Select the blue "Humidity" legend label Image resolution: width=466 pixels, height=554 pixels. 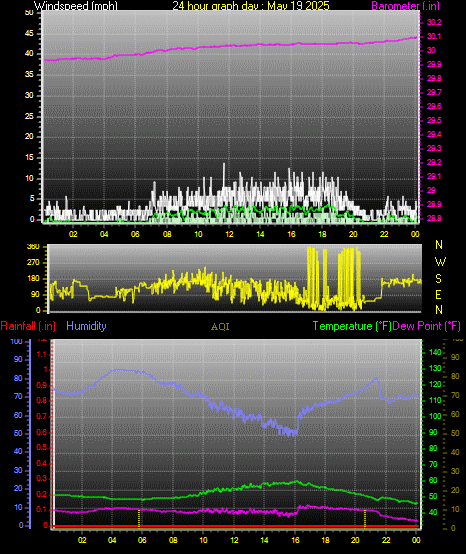click(86, 326)
